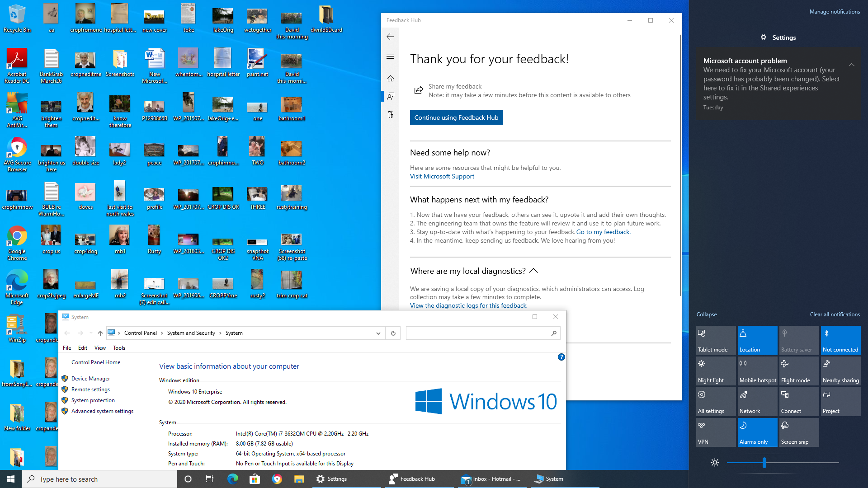
Task: Open Task View on taskbar
Action: click(x=210, y=479)
